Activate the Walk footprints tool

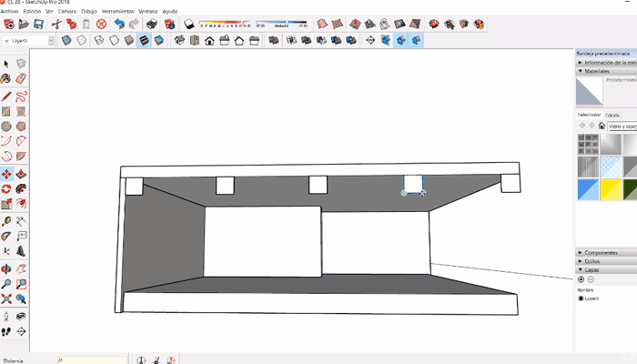click(6, 331)
